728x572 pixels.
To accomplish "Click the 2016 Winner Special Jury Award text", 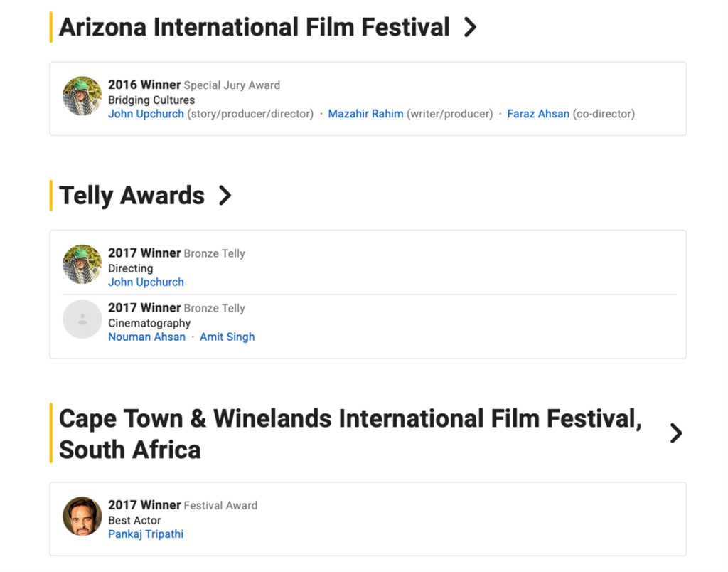I will (x=193, y=85).
